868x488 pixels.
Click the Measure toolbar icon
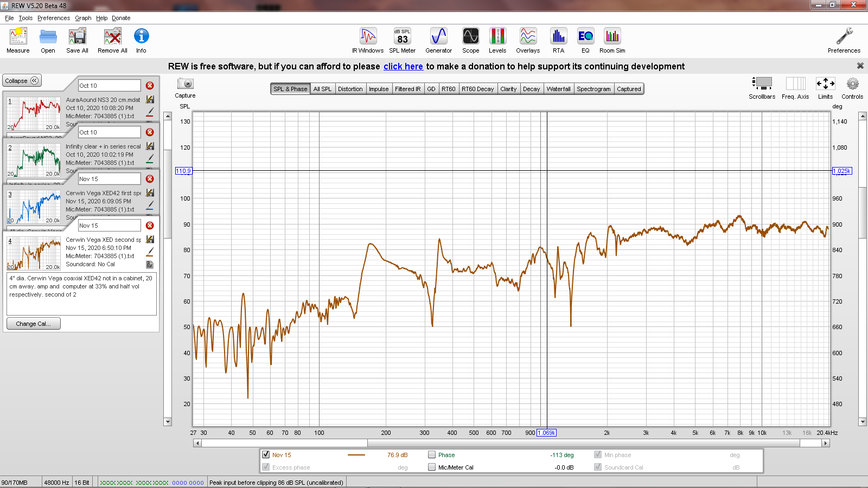tap(18, 37)
